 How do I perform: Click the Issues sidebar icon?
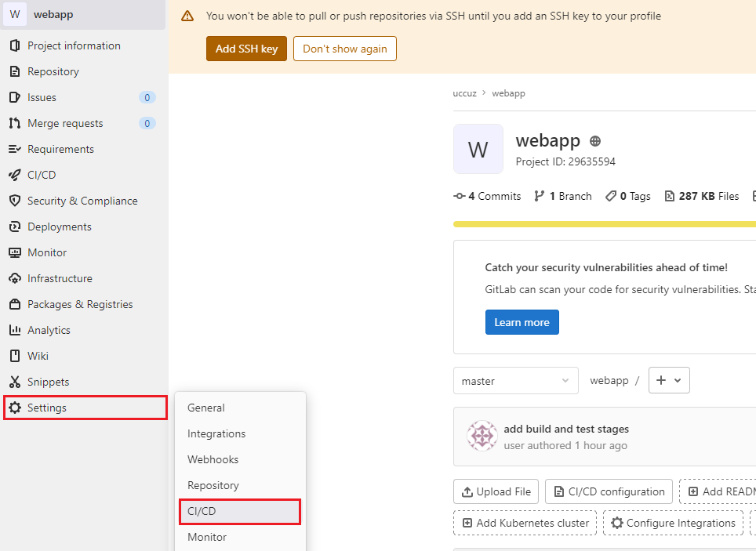tap(14, 97)
